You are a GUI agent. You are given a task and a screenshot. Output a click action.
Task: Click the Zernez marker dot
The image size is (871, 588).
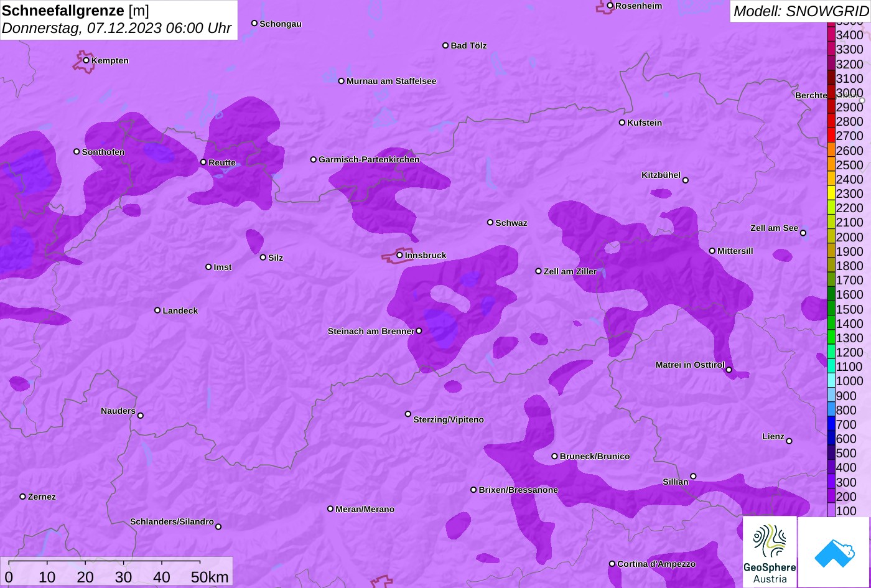(x=23, y=497)
